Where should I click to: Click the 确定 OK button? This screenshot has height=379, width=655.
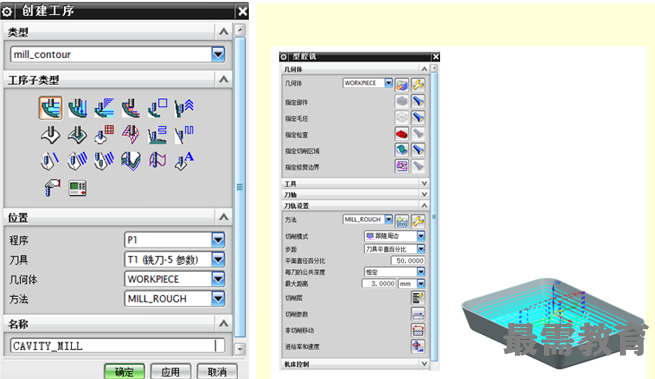[124, 371]
